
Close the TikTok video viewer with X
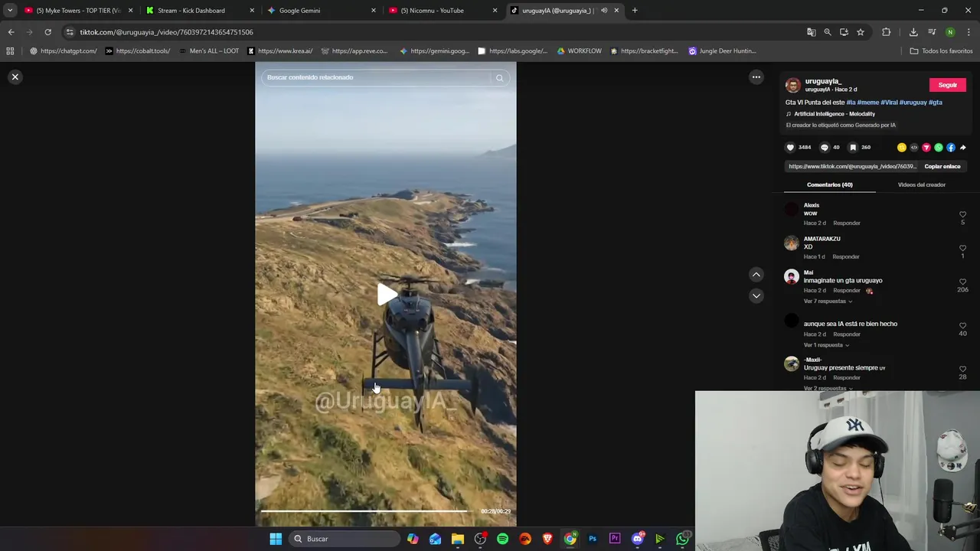point(15,77)
